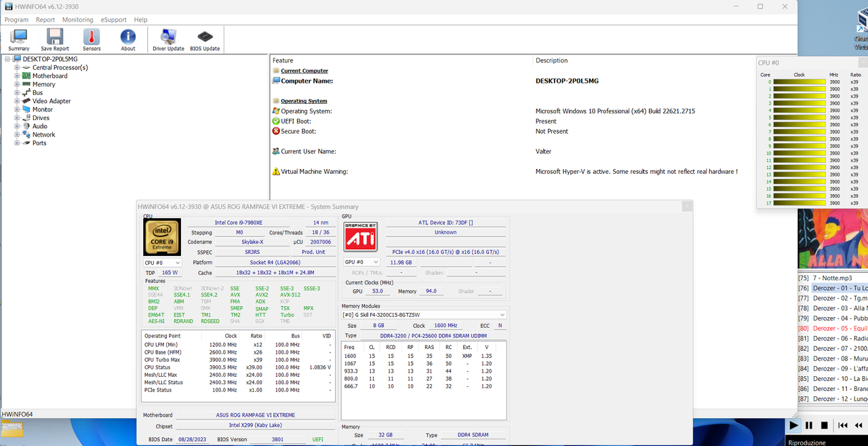Click the Current User Name icon
The image size is (868, 446).
click(276, 151)
